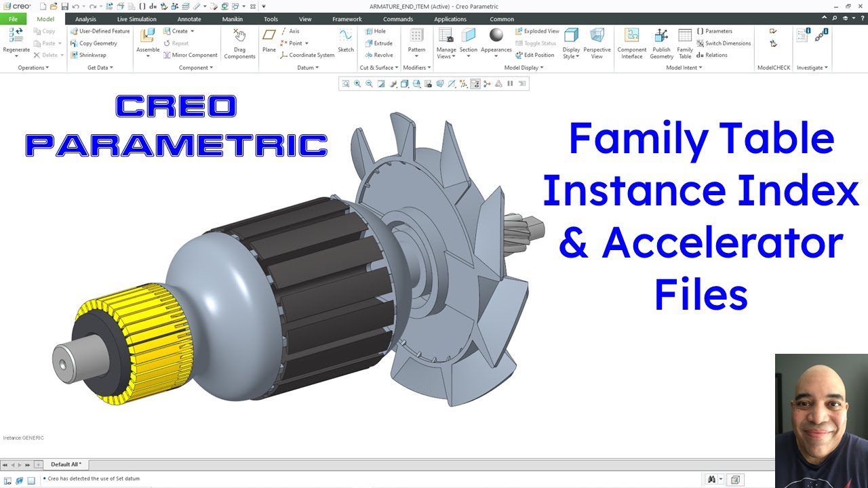The image size is (868, 488).
Task: Expand the Datum group dropdown
Action: [308, 68]
